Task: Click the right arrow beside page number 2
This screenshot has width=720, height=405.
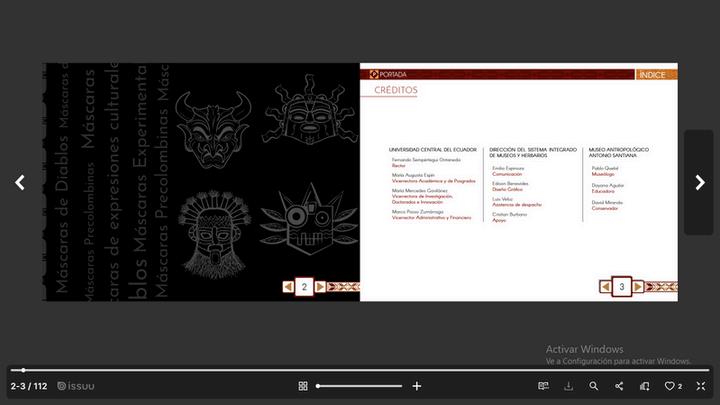Action: (x=320, y=287)
